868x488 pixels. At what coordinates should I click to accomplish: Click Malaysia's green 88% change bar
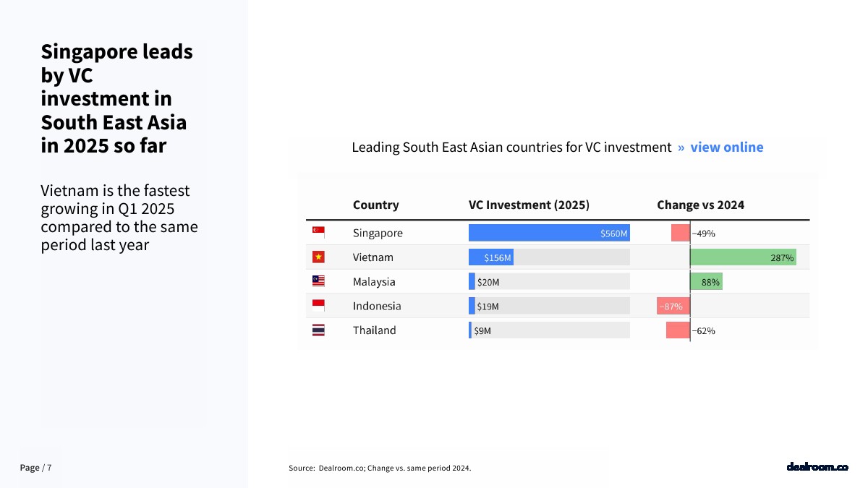[707, 282]
